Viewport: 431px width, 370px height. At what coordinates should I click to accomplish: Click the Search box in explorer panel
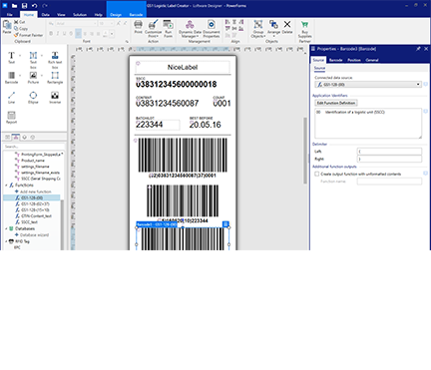pyautogui.click(x=33, y=146)
